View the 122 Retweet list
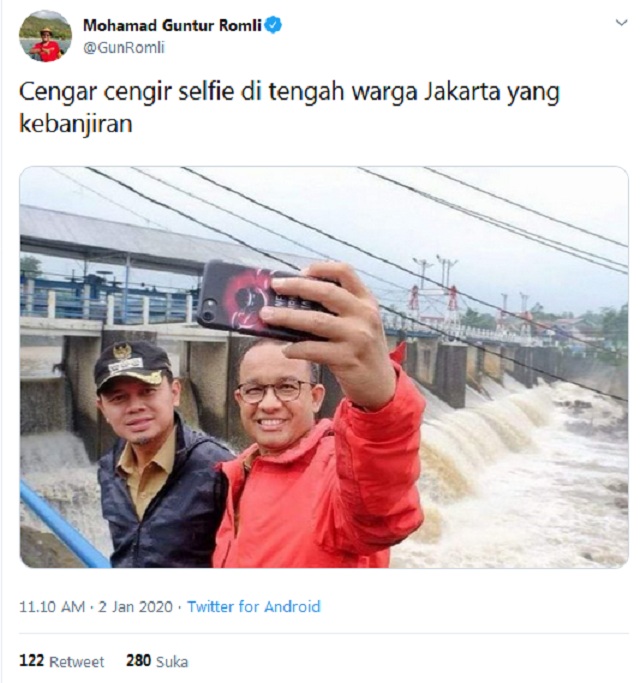The width and height of the screenshot is (640, 683). pos(62,661)
